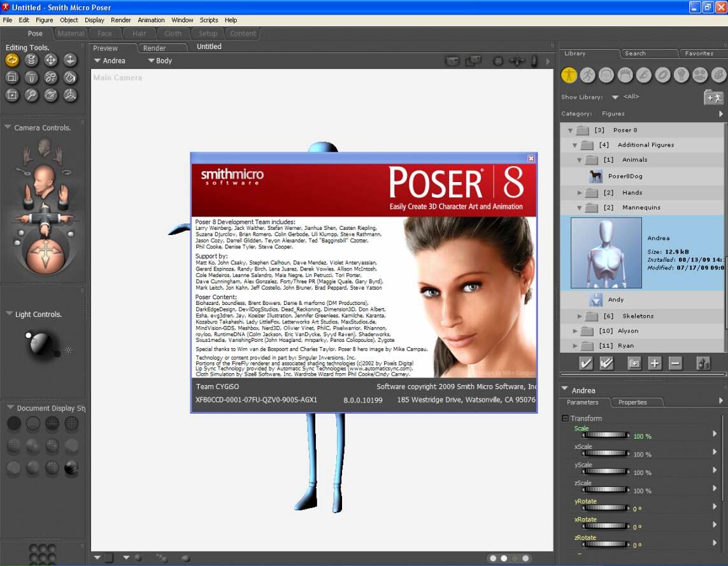Open the Lights library category icon
This screenshot has height=566, width=728.
[x=681, y=74]
